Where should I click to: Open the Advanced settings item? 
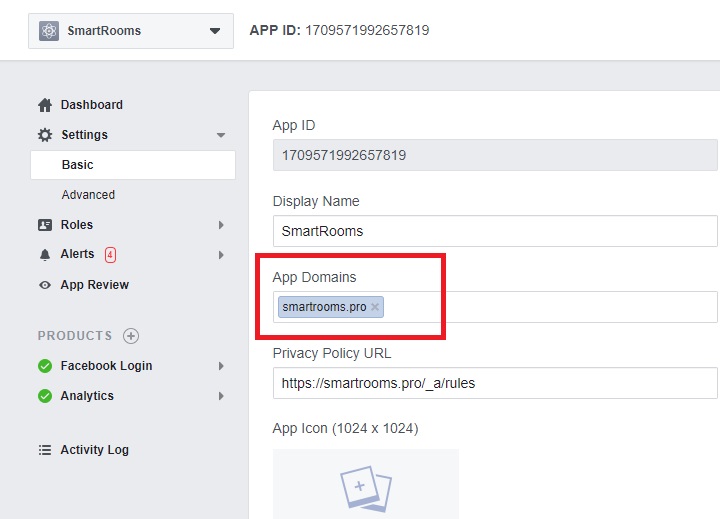point(88,195)
